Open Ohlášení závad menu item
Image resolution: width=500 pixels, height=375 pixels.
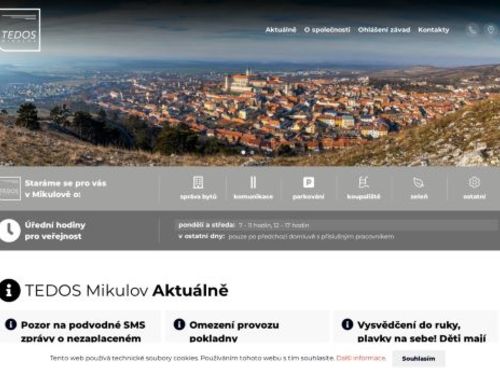[x=384, y=30]
